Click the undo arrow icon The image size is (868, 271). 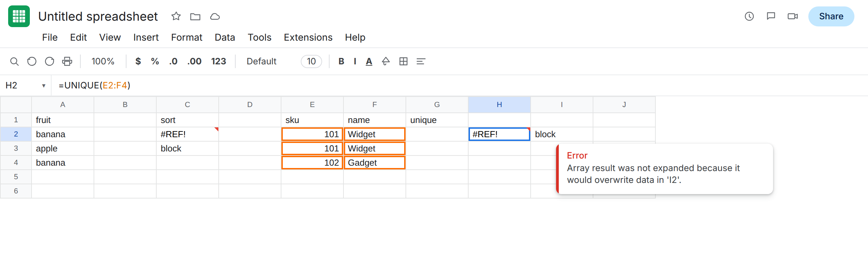coord(32,61)
